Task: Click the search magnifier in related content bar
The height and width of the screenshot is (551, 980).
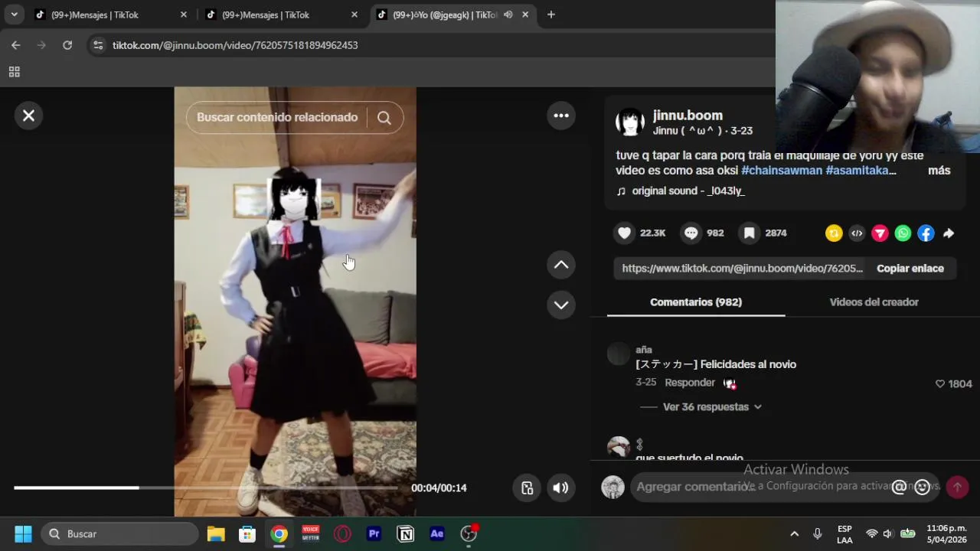Action: coord(384,118)
